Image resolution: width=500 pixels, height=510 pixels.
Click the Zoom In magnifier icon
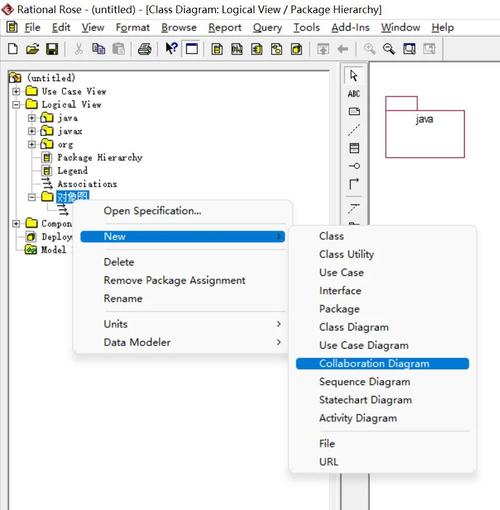[x=369, y=49]
